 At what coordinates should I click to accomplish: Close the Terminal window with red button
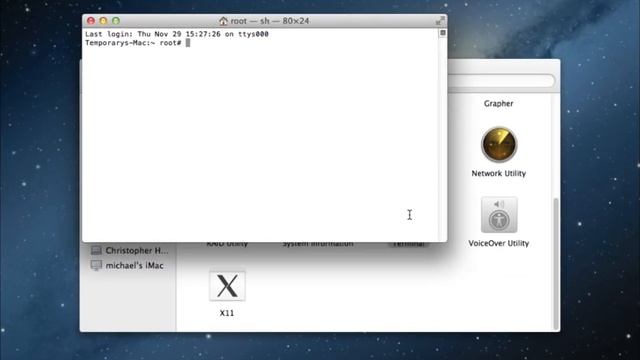point(91,21)
